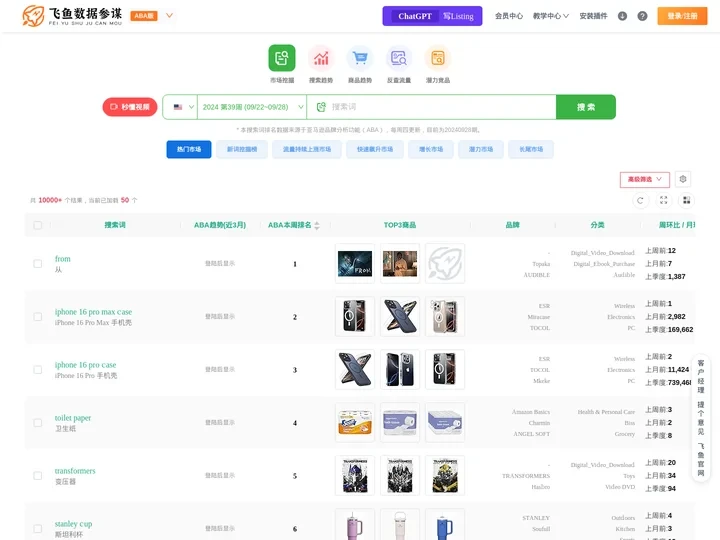The height and width of the screenshot is (540, 720).
Task: Select all rows checkbox in table header
Action: 38,225
